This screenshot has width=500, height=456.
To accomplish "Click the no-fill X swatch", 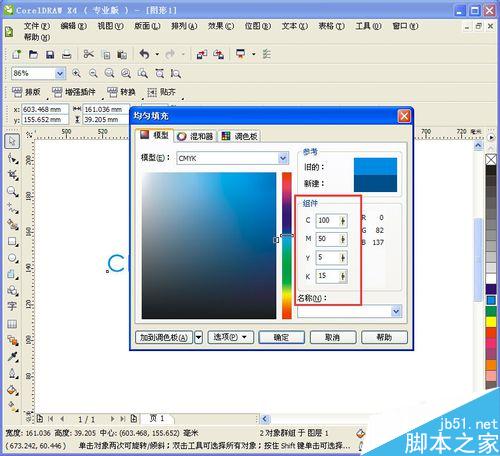I will (x=491, y=160).
